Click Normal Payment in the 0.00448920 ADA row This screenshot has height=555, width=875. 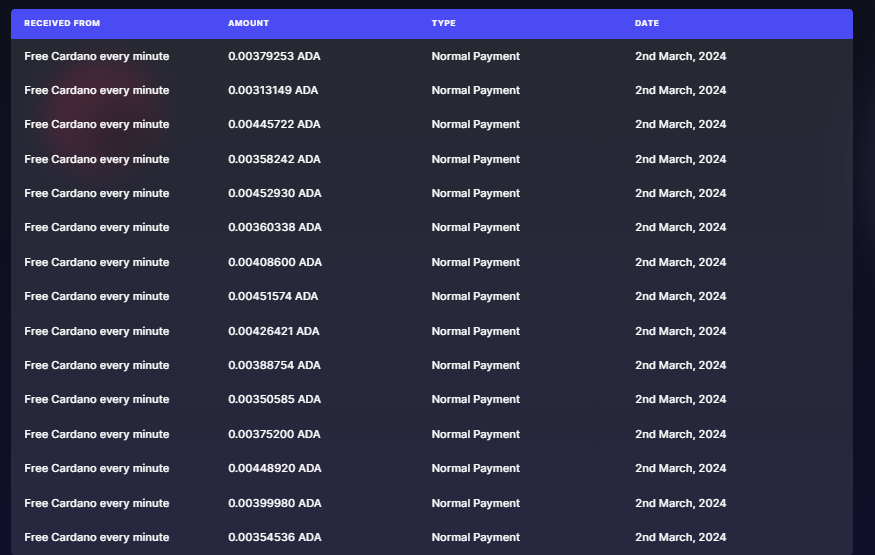475,469
